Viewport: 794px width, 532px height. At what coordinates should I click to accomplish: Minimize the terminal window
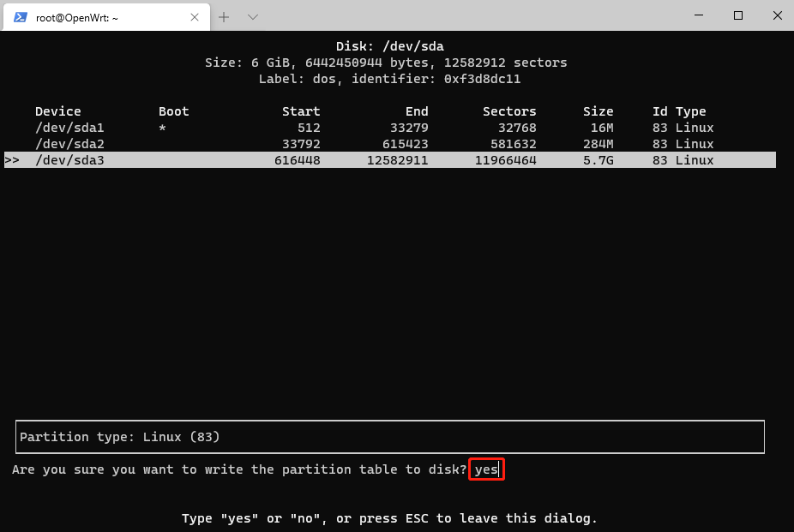[x=698, y=15]
